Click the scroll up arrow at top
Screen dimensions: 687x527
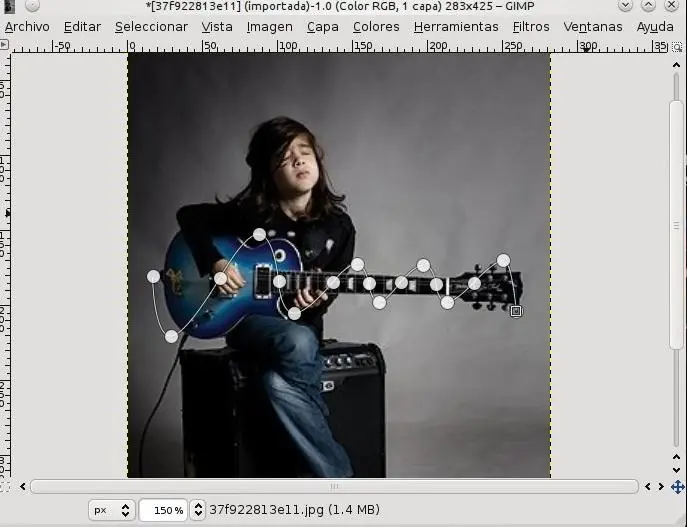(676, 65)
